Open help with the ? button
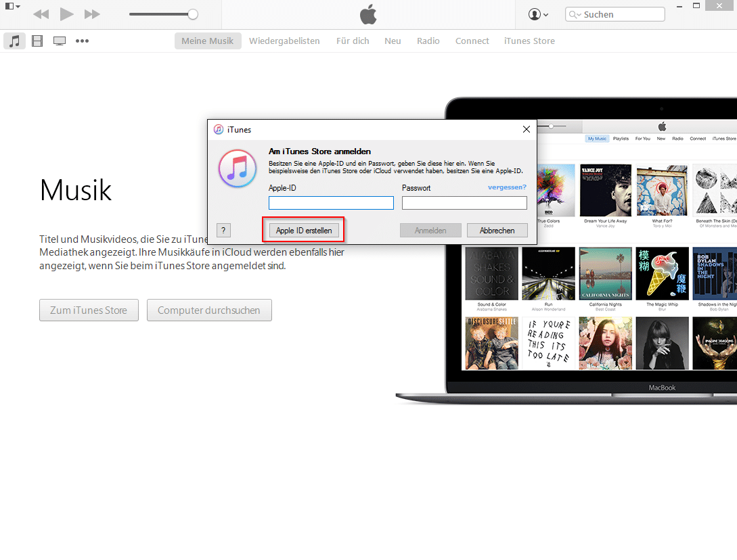 point(223,230)
